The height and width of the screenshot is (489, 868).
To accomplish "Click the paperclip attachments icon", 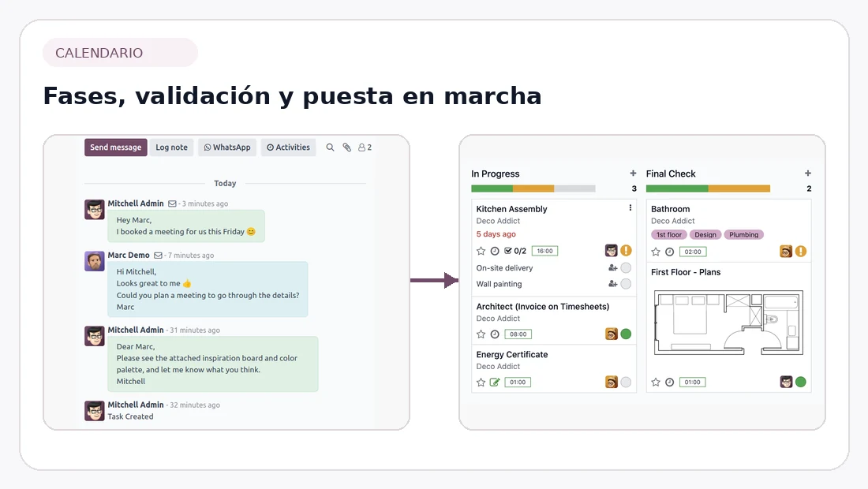I will [x=346, y=147].
